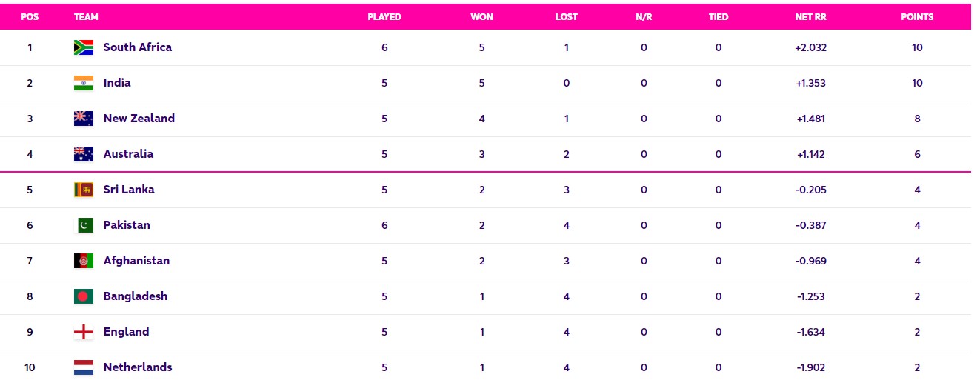
Task: Sort table by POINTS column header
Action: pyautogui.click(x=917, y=16)
